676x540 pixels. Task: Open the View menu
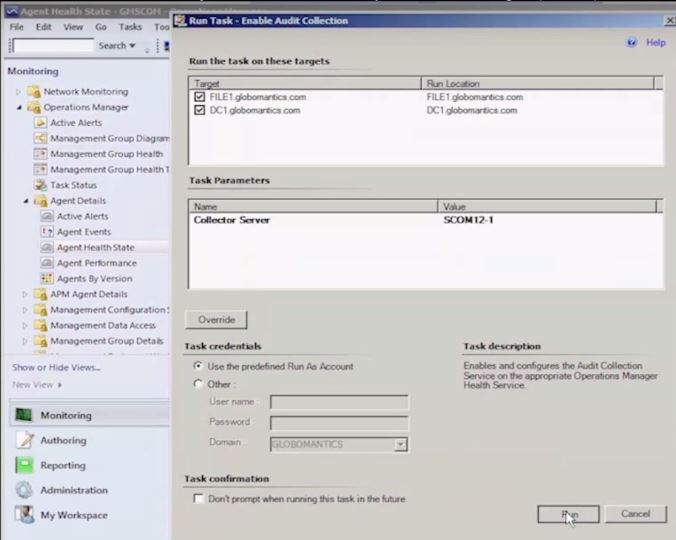click(x=73, y=27)
